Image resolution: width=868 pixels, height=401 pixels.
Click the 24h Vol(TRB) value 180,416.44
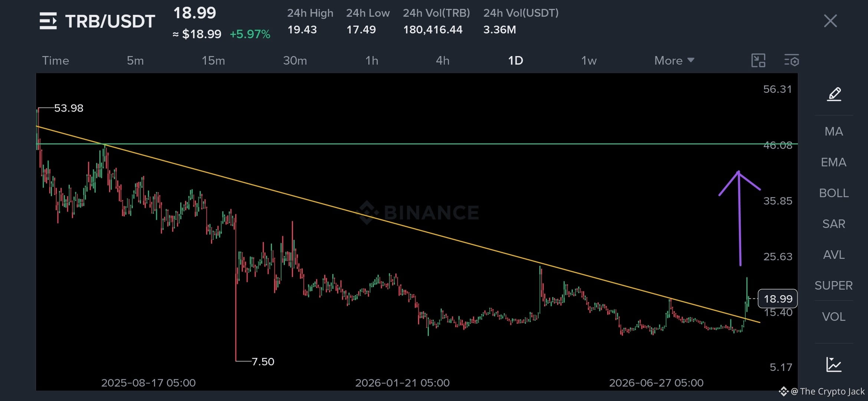coord(433,30)
